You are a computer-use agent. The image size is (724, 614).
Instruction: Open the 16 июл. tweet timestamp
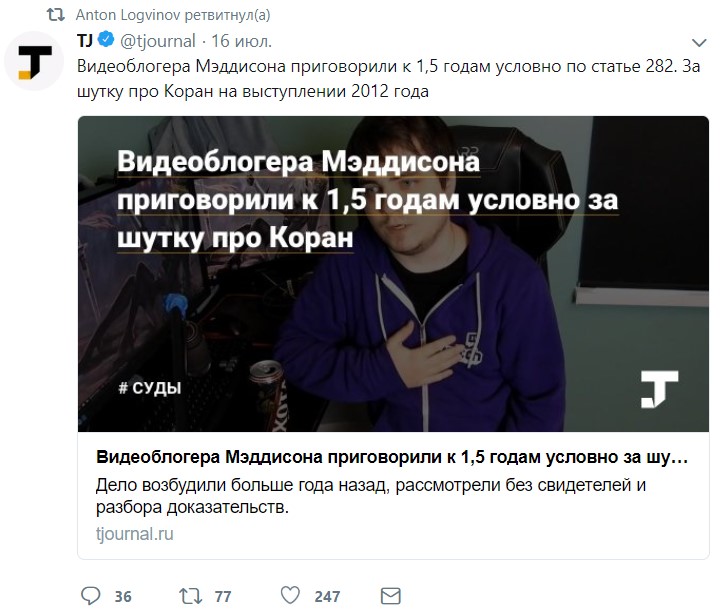point(241,41)
